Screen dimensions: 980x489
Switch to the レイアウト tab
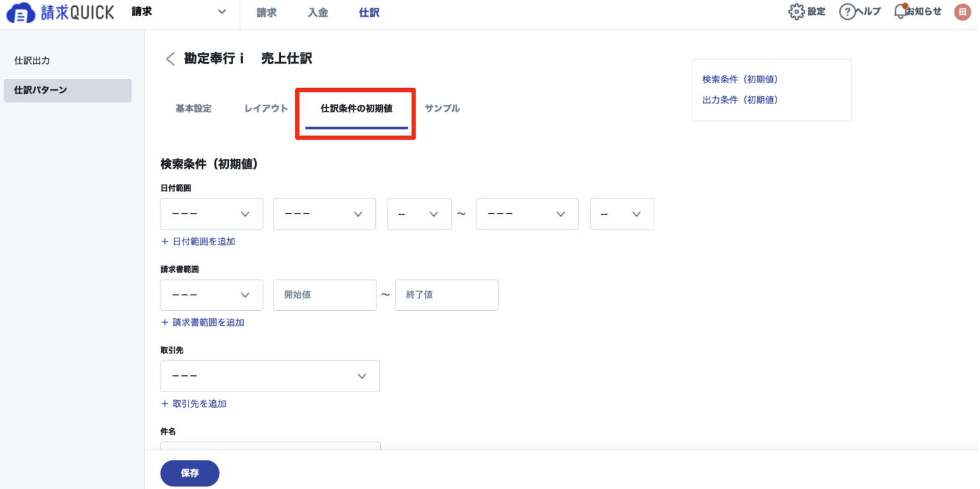click(266, 109)
